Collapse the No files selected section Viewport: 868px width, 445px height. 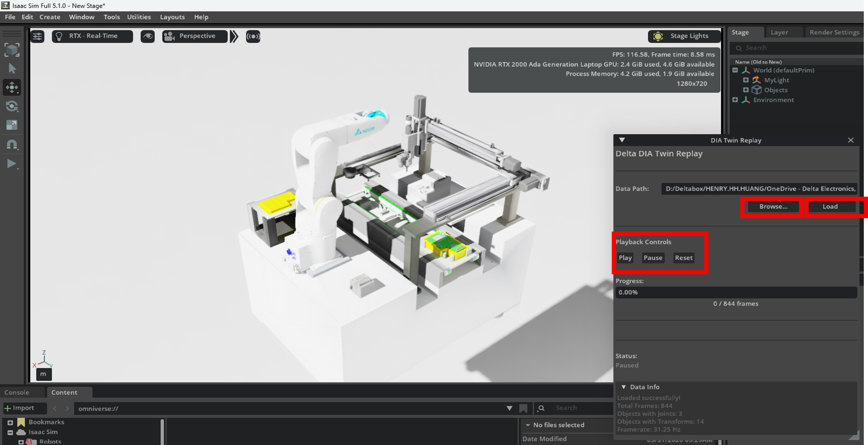pos(528,425)
